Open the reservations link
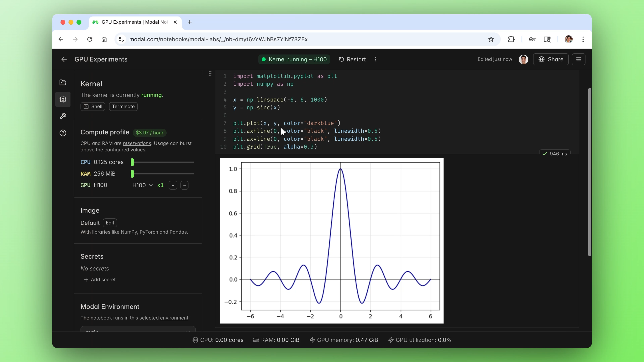Screen dimensions: 644x362 coord(137,143)
